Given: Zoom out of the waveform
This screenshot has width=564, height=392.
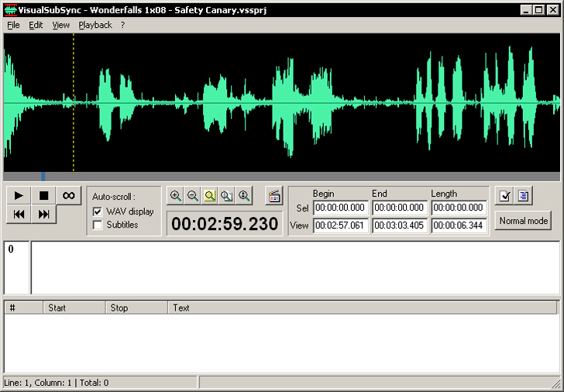Looking at the screenshot, I should 193,196.
